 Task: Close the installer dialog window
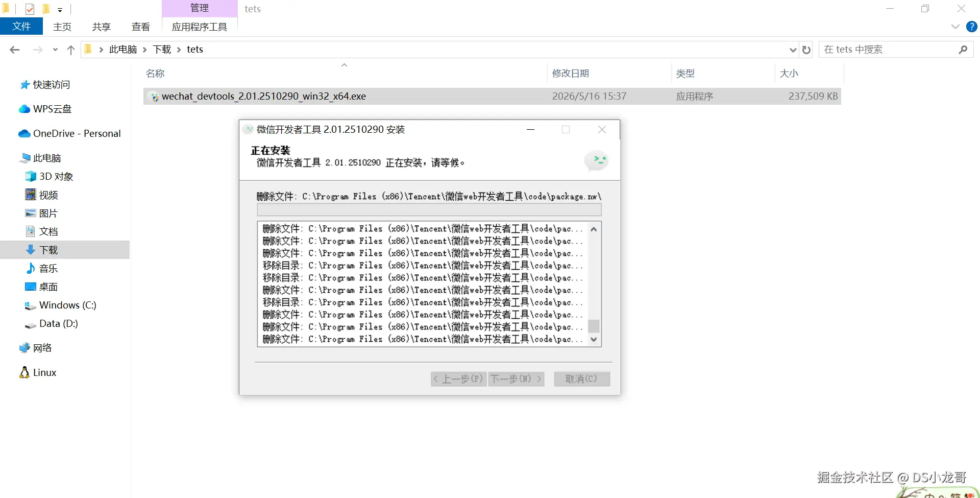coord(602,130)
